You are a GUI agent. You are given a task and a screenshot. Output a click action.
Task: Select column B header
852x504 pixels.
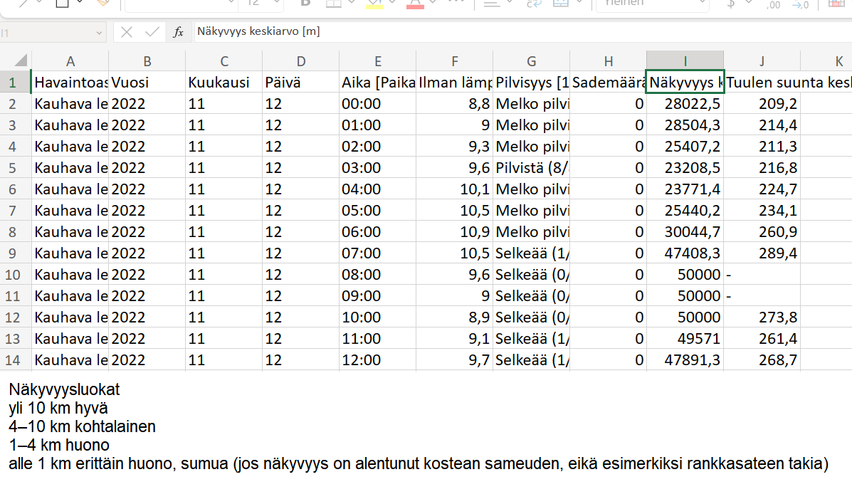point(147,61)
